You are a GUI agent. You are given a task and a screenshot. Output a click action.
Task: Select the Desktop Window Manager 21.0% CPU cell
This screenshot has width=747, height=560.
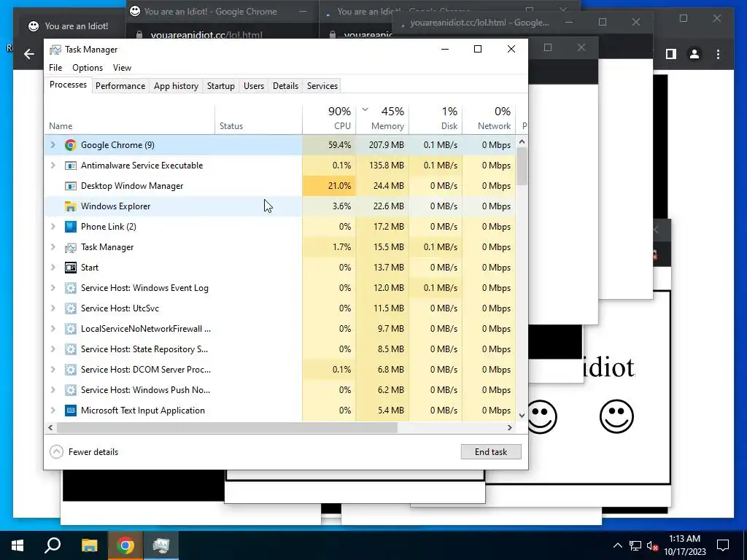pyautogui.click(x=329, y=186)
